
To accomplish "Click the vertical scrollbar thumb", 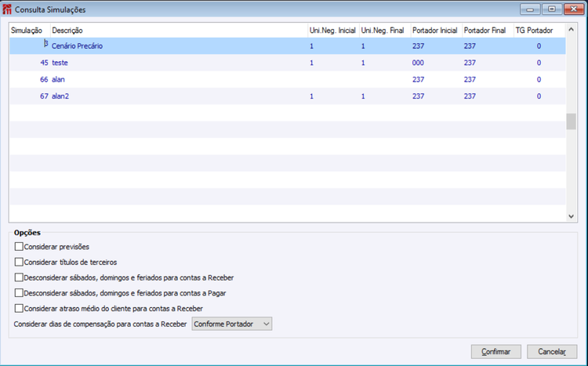I will click(571, 121).
